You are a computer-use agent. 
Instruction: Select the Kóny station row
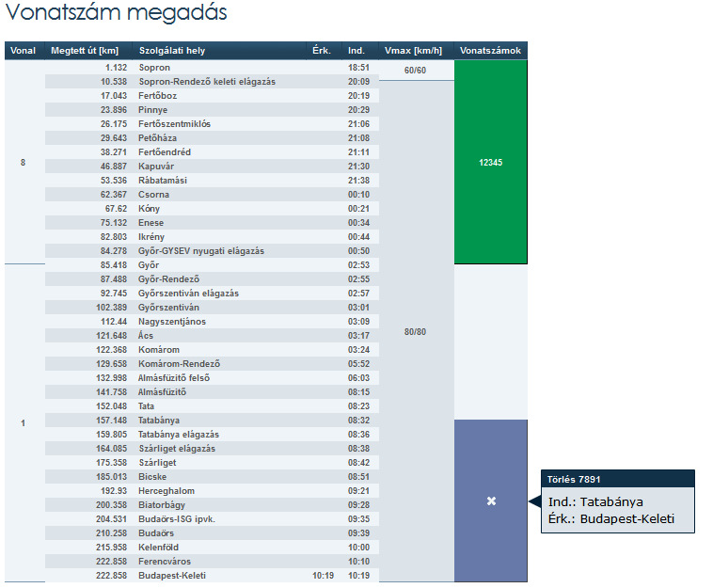click(x=212, y=208)
